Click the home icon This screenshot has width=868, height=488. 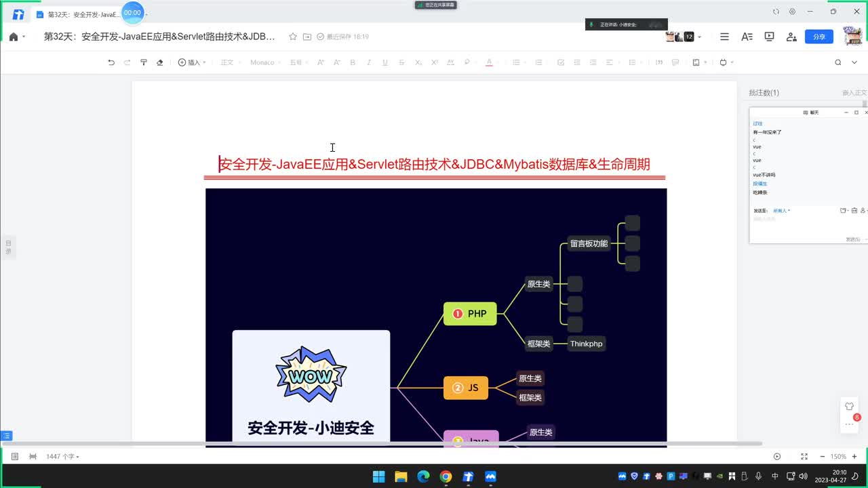[x=14, y=37]
